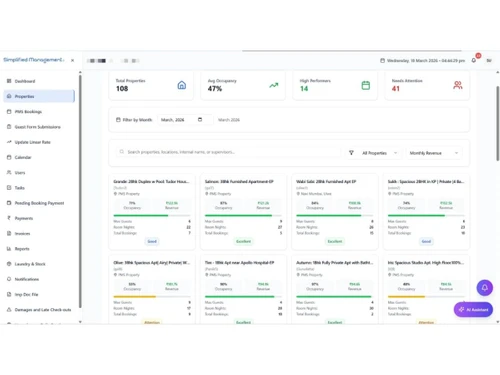This screenshot has height=375, width=500.
Task: Click the Simplified Management logo
Action: click(34, 60)
